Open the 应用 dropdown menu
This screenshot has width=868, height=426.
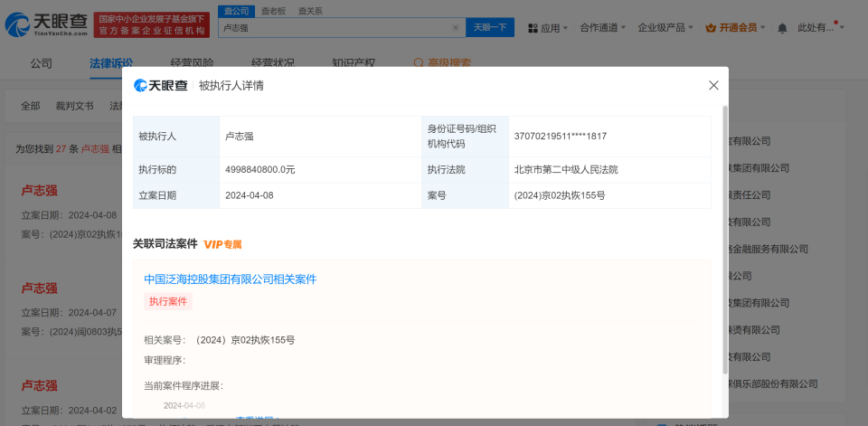click(x=548, y=28)
